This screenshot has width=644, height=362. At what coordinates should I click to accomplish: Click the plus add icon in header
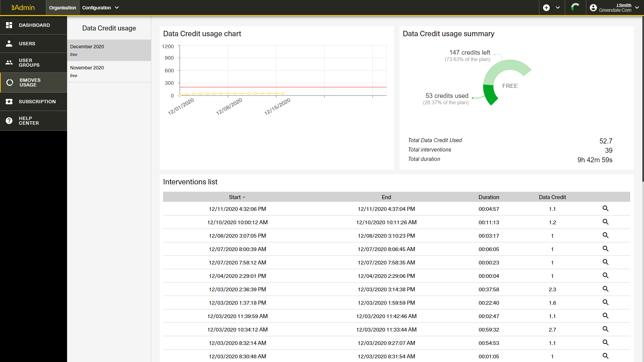pos(546,8)
